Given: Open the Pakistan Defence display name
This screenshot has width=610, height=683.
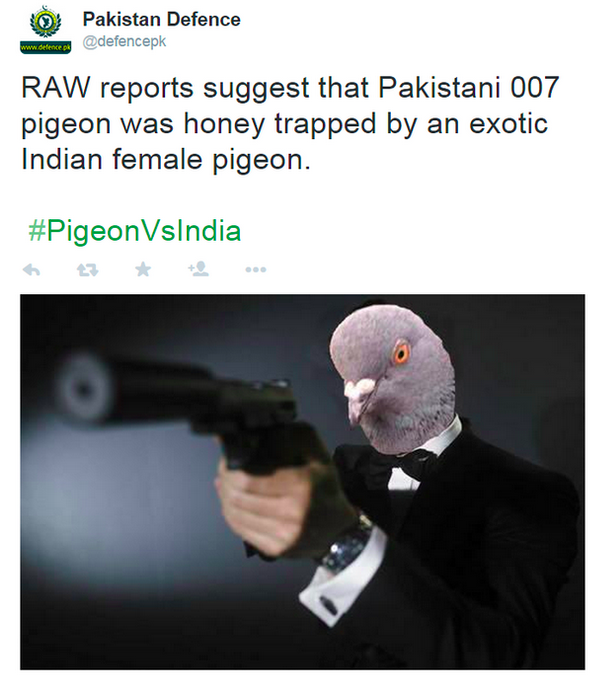Looking at the screenshot, I should point(162,20).
